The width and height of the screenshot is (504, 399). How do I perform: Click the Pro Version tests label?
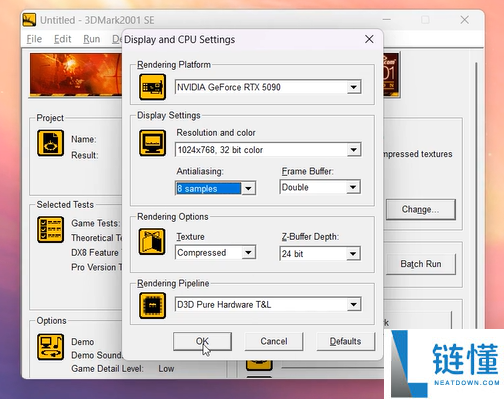click(x=97, y=267)
